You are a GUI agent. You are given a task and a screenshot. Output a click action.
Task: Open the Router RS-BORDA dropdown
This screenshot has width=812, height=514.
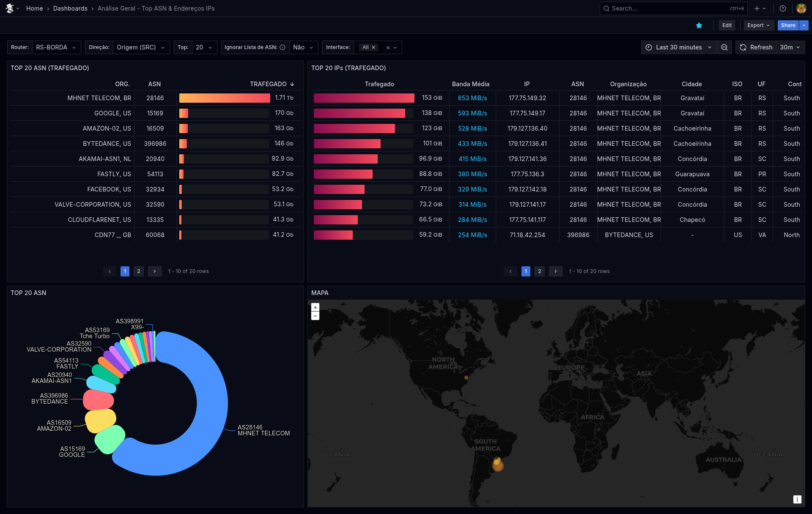pyautogui.click(x=56, y=47)
